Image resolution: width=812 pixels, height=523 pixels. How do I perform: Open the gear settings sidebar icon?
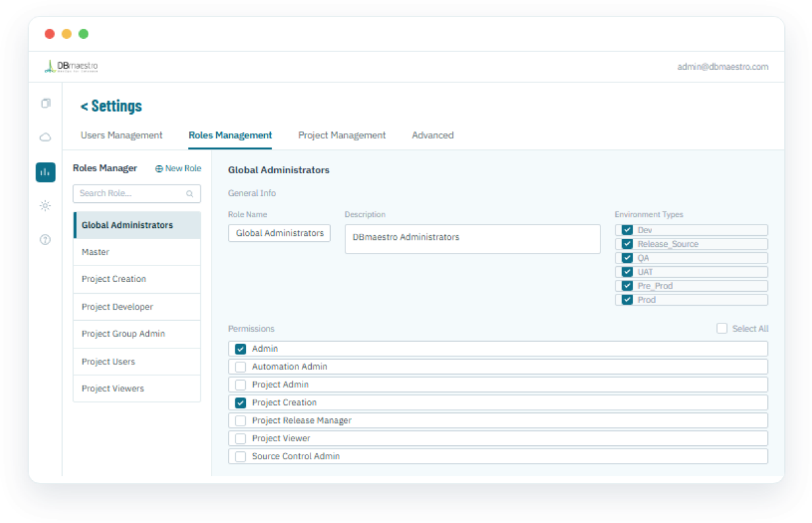(45, 206)
